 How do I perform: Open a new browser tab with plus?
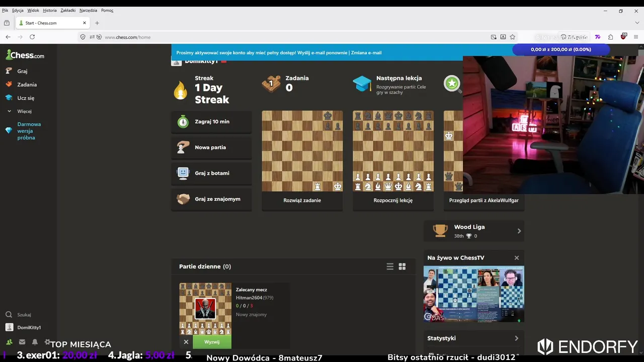97,23
